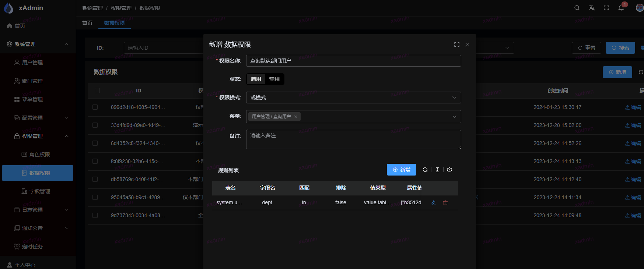Click 新增 button in rule list
This screenshot has width=644, height=269.
click(402, 170)
